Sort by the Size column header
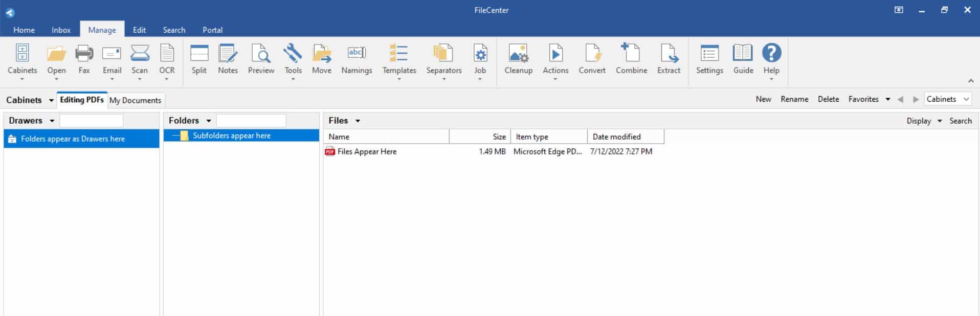Viewport: 980px width, 316px height. click(480, 137)
